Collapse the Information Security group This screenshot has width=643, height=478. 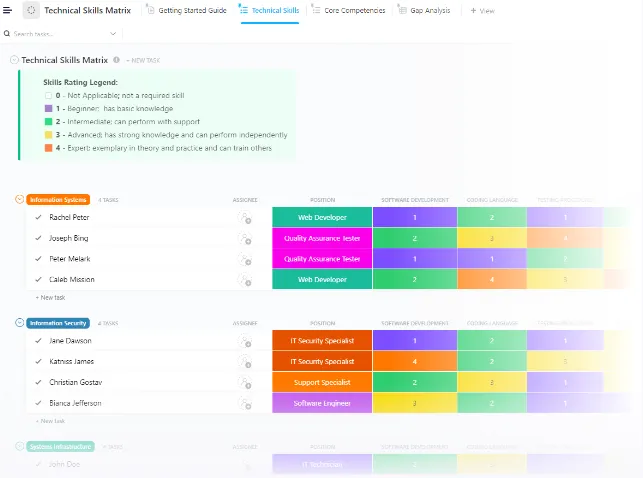coord(19,323)
